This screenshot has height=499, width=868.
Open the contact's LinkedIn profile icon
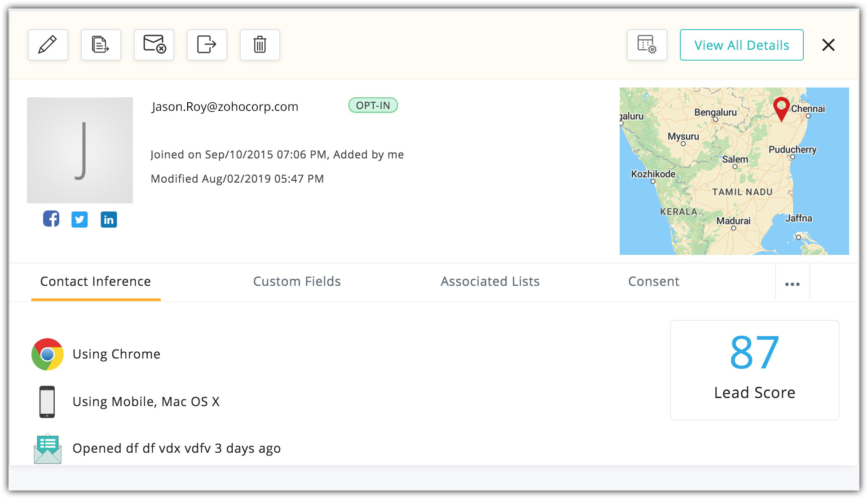click(109, 219)
